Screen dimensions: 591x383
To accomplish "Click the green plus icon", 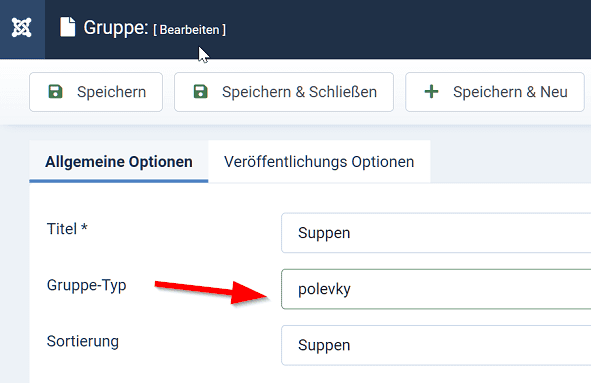I will click(x=431, y=92).
